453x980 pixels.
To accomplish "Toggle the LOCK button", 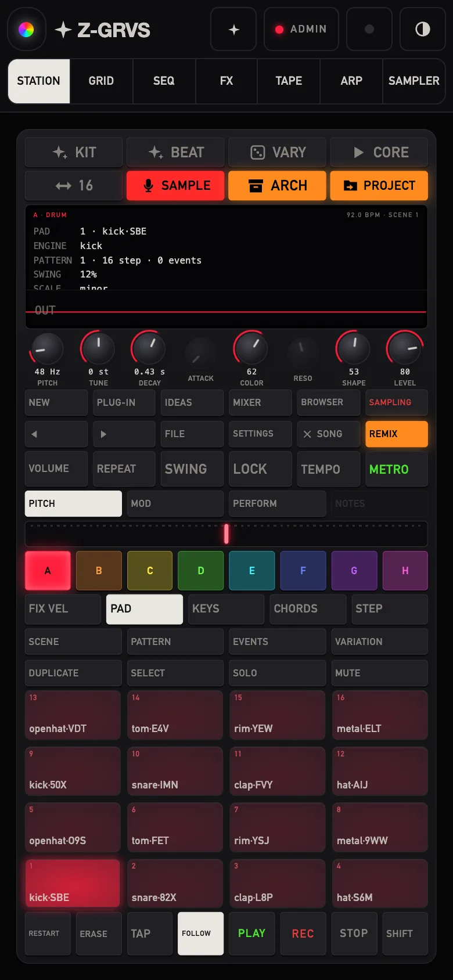I will (261, 469).
